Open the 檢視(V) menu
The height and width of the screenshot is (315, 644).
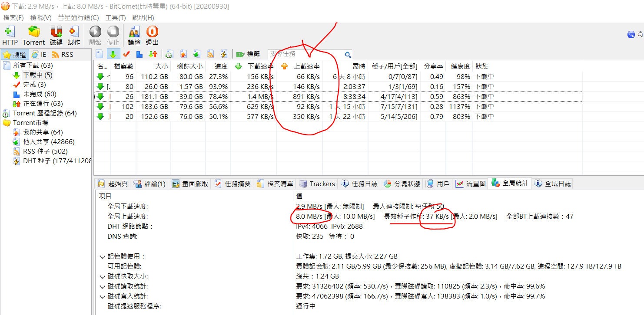pos(41,18)
